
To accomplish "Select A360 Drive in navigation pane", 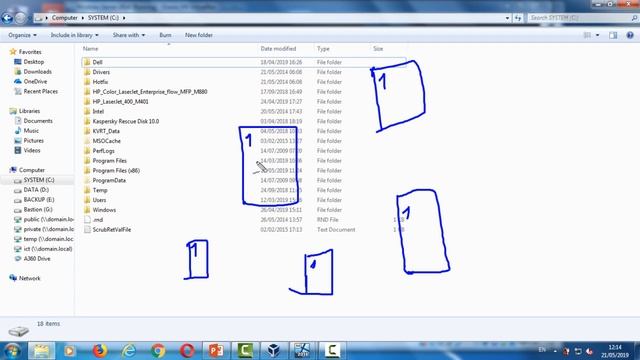I will [x=32, y=258].
